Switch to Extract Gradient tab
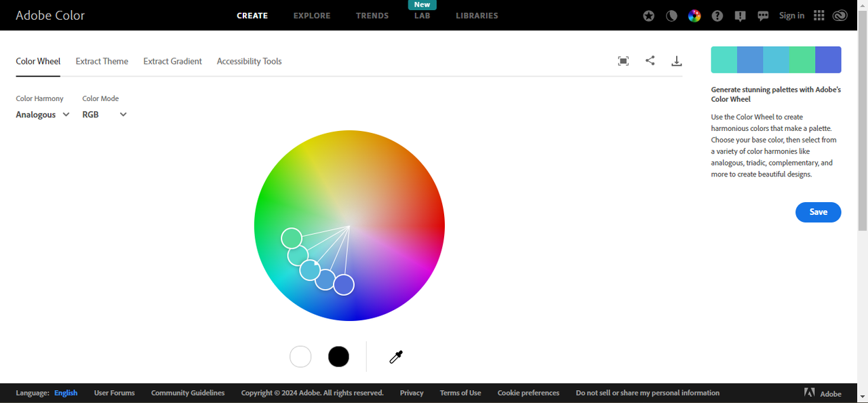This screenshot has height=403, width=868. click(172, 61)
